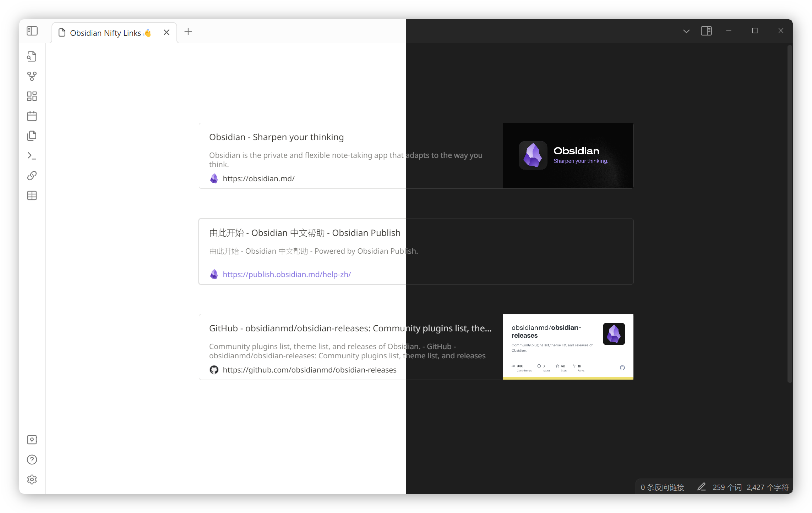Create a new canvas
812x513 pixels.
tap(32, 96)
